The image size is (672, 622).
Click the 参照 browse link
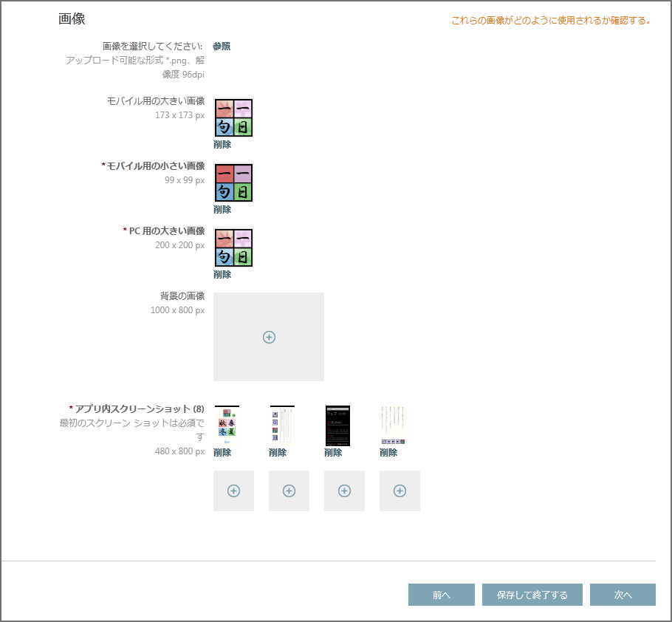point(222,47)
